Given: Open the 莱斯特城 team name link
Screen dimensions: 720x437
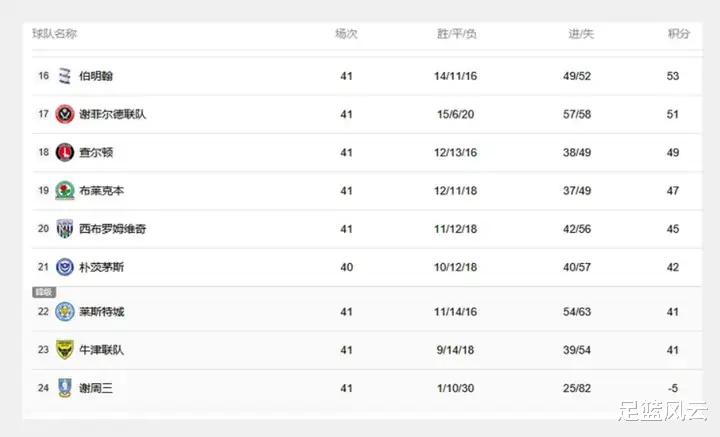Looking at the screenshot, I should [101, 311].
